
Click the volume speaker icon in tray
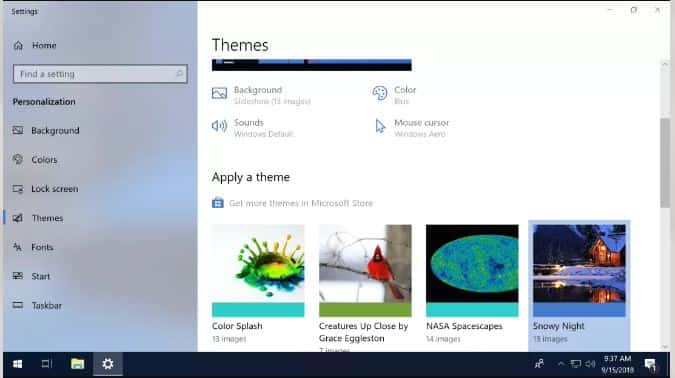click(591, 364)
